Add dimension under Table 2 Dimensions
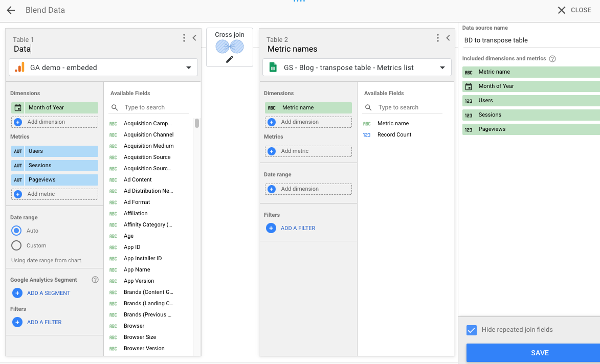 [x=308, y=122]
